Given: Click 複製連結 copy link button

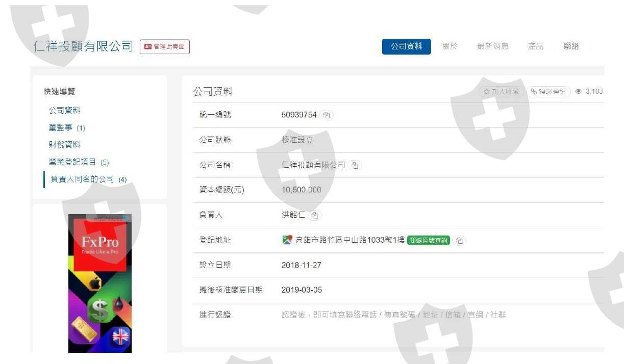Looking at the screenshot, I should click(548, 92).
